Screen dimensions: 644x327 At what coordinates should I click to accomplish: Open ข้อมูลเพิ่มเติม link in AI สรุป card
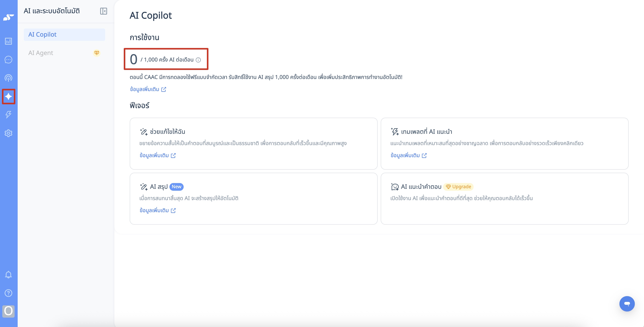pyautogui.click(x=158, y=210)
